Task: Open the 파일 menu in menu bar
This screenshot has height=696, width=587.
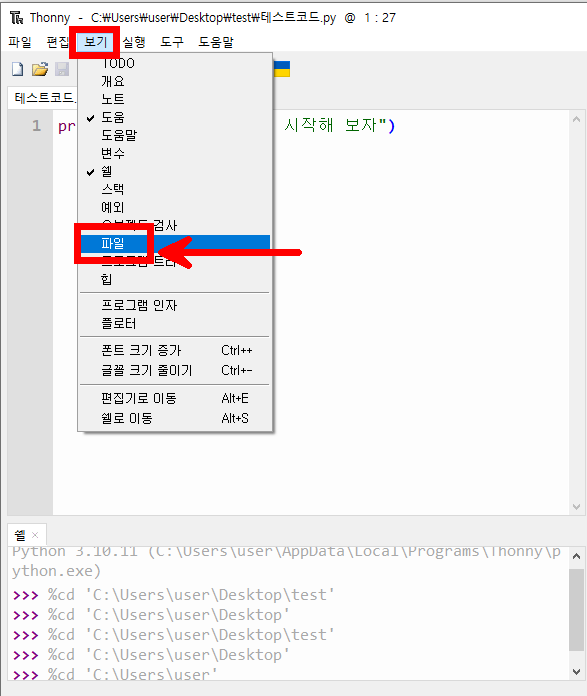Action: click(20, 42)
